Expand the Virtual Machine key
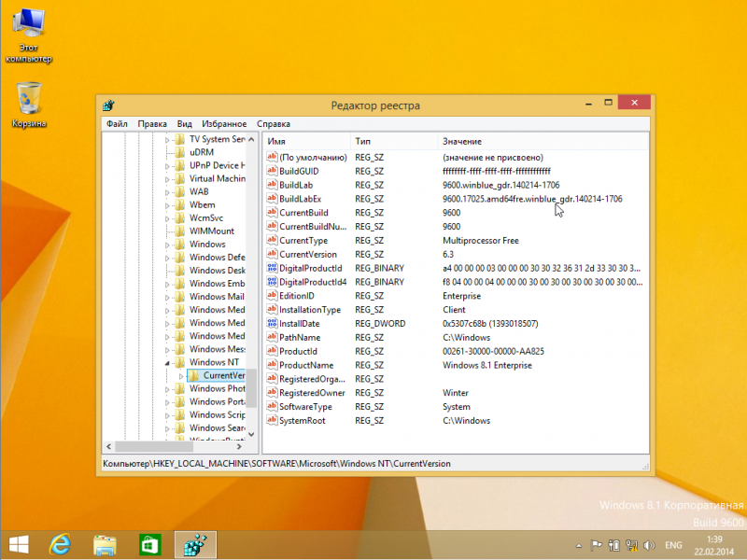747x560 pixels. coord(167,179)
